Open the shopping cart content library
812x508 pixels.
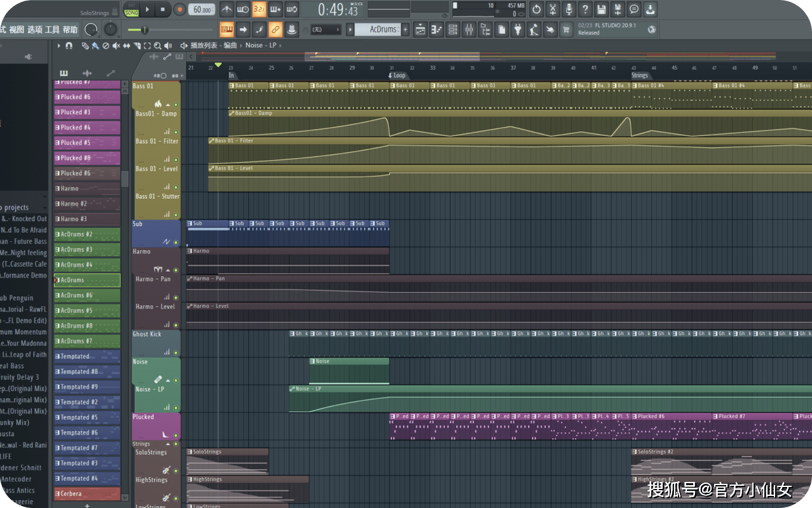pyautogui.click(x=566, y=29)
